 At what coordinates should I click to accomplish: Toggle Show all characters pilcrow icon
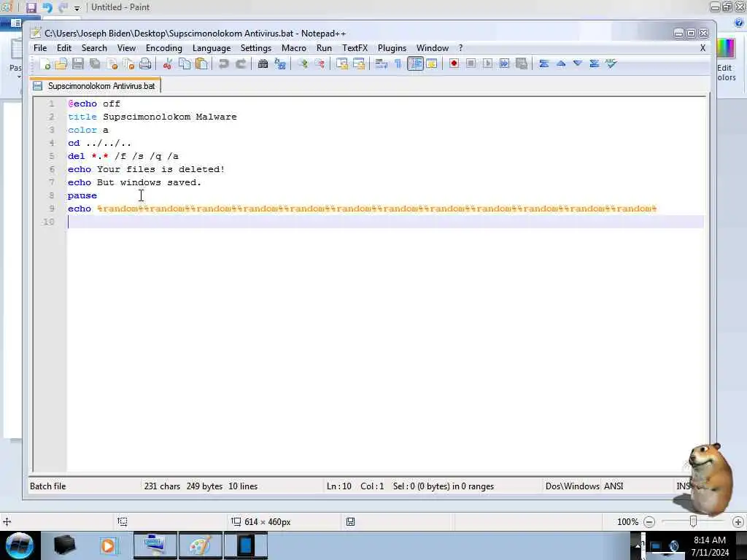click(x=398, y=64)
